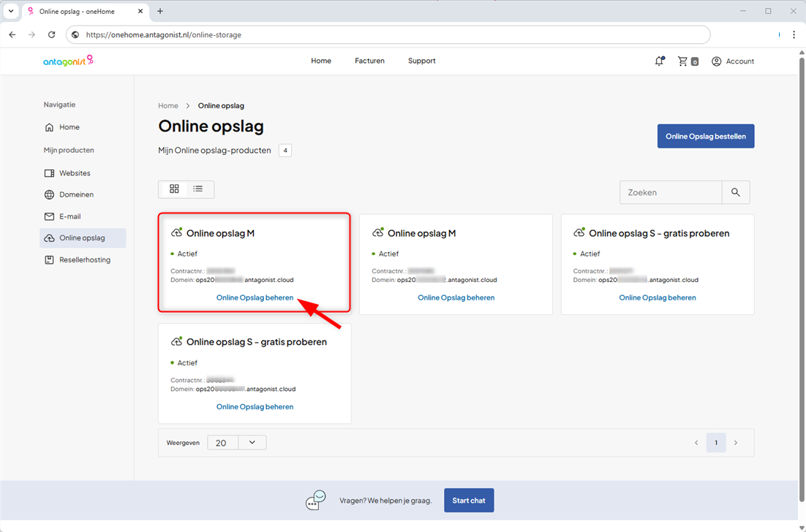806x532 pixels.
Task: Click the E-mail envelope icon
Action: pyautogui.click(x=49, y=217)
